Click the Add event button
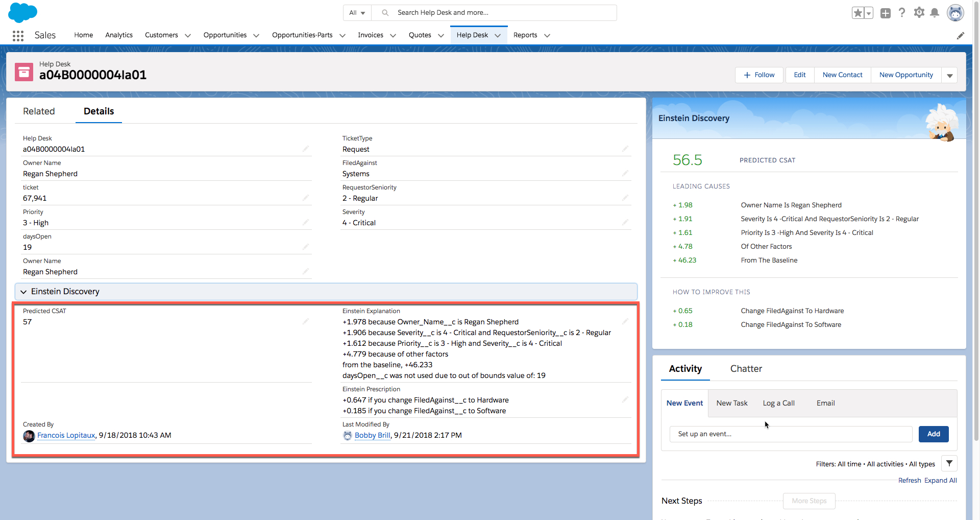The height and width of the screenshot is (520, 980). (934, 434)
